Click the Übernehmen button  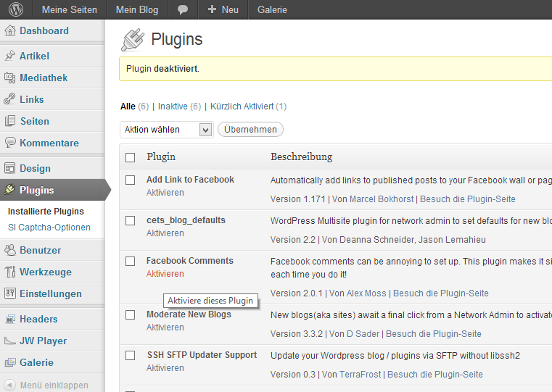[x=250, y=130]
